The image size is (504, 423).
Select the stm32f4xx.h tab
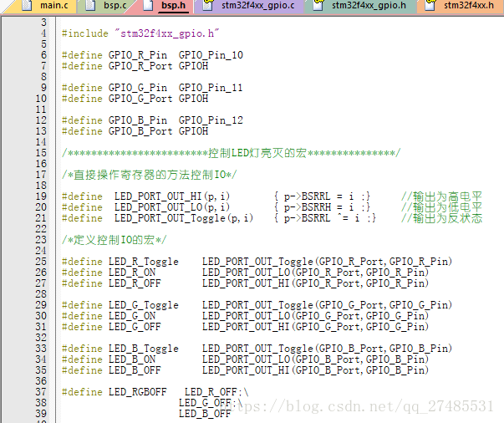coord(467,6)
